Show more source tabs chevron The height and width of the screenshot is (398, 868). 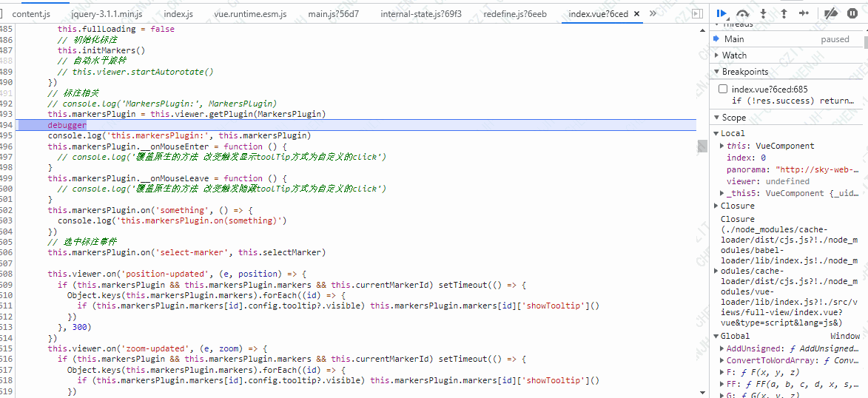(652, 13)
